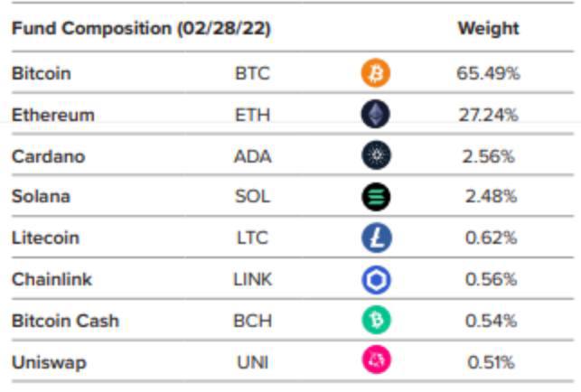Click the Chainlink hexagon logo icon

(x=377, y=280)
